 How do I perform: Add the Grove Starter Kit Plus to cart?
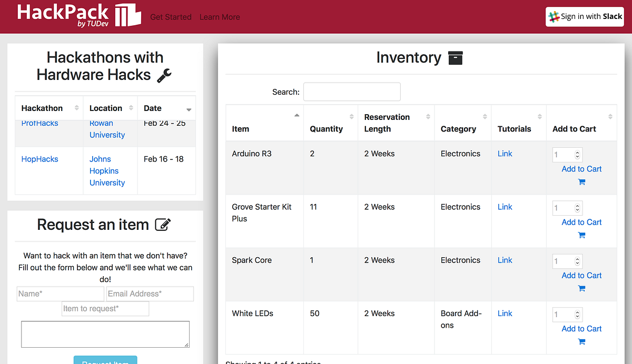pos(581,222)
